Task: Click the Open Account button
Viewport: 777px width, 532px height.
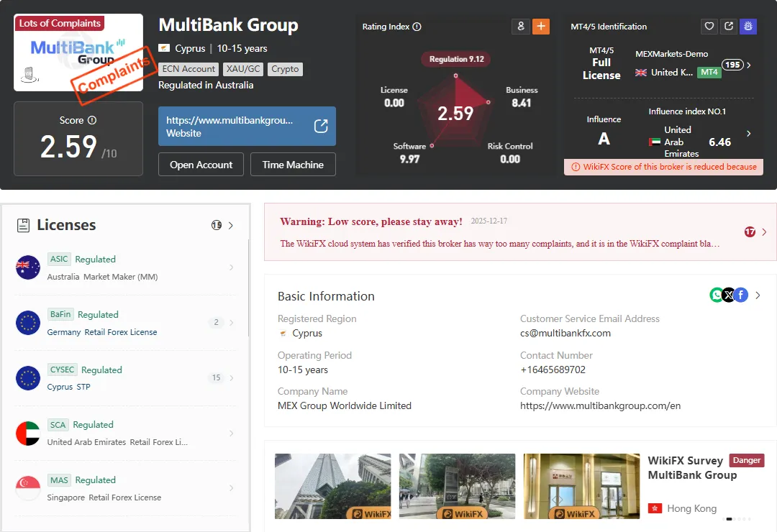Action: point(201,165)
